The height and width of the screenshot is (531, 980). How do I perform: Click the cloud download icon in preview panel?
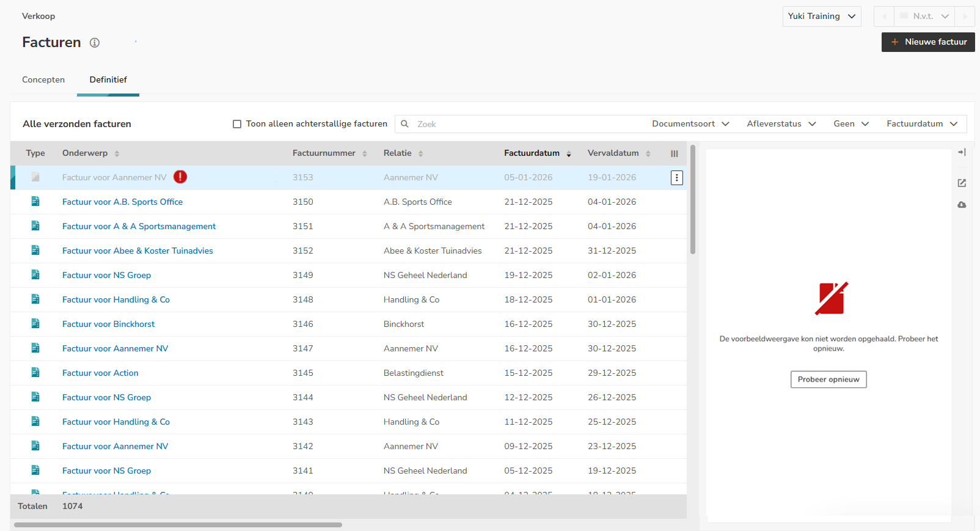962,205
